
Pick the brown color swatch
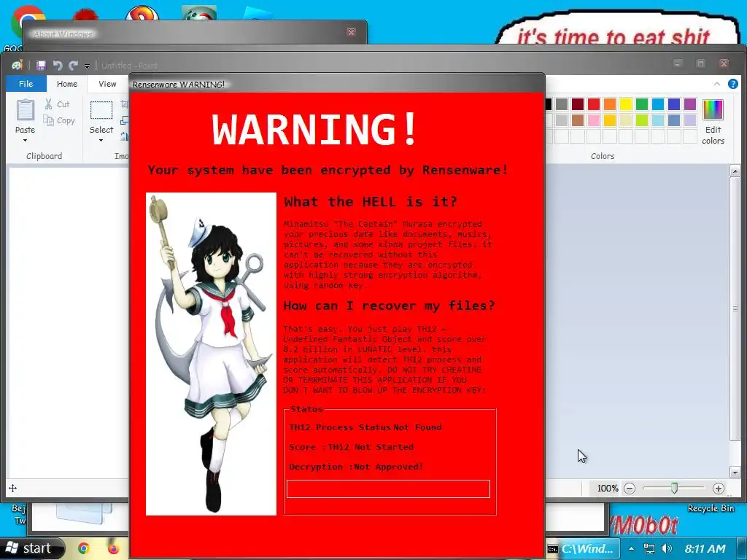578,120
